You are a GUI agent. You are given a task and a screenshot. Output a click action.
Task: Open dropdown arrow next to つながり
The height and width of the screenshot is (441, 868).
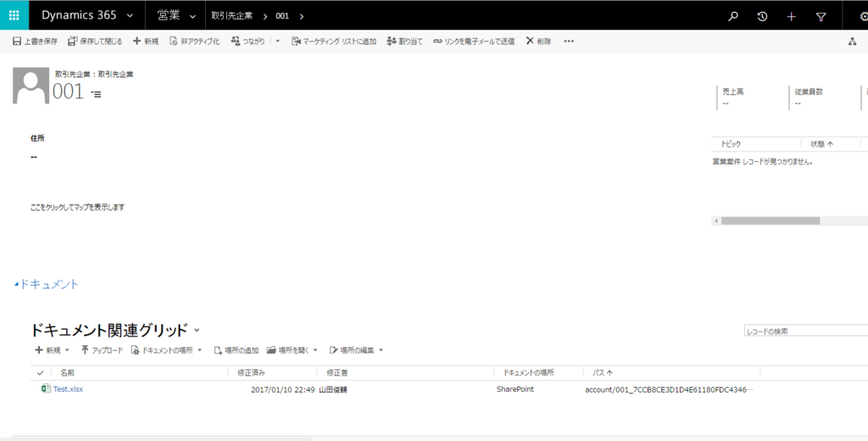coord(277,42)
